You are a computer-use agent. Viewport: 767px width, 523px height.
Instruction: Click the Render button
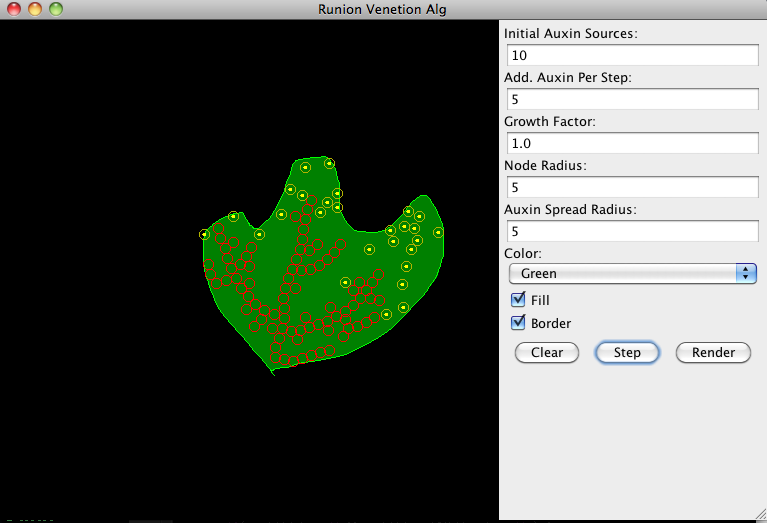[x=713, y=352]
